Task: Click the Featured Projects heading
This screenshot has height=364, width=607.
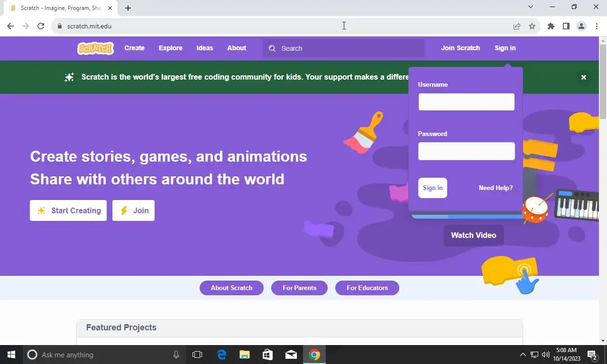Action: pos(121,328)
